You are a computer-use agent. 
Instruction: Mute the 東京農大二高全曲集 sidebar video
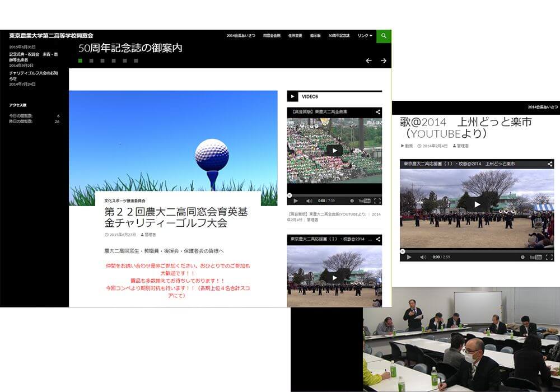[309, 200]
